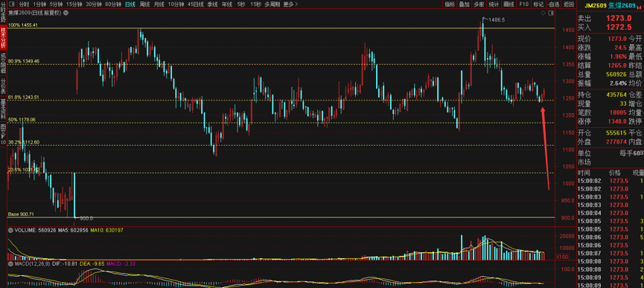Click the 80.9% 1349.46 Fibonacci level label

[x=24, y=61]
